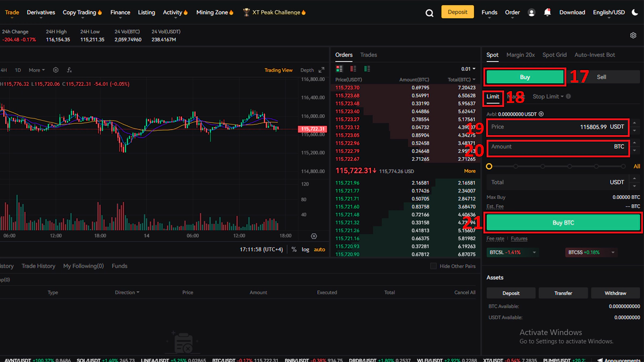644x362 pixels.
Task: Decrease amount with the down stepper arrow
Action: tap(635, 151)
